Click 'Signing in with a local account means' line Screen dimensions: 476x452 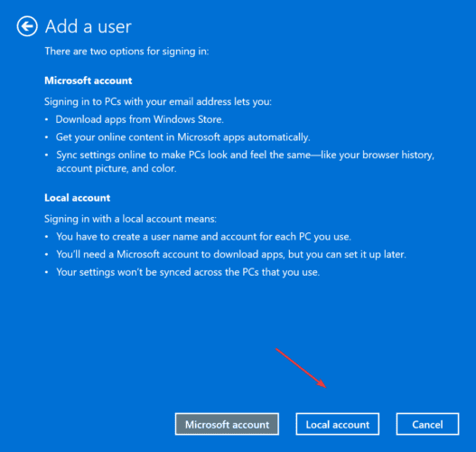click(131, 219)
